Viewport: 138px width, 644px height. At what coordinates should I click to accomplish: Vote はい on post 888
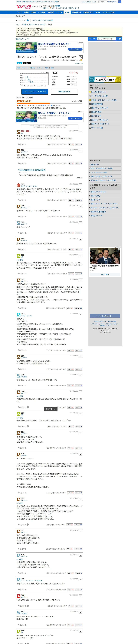pyautogui.click(x=71, y=163)
